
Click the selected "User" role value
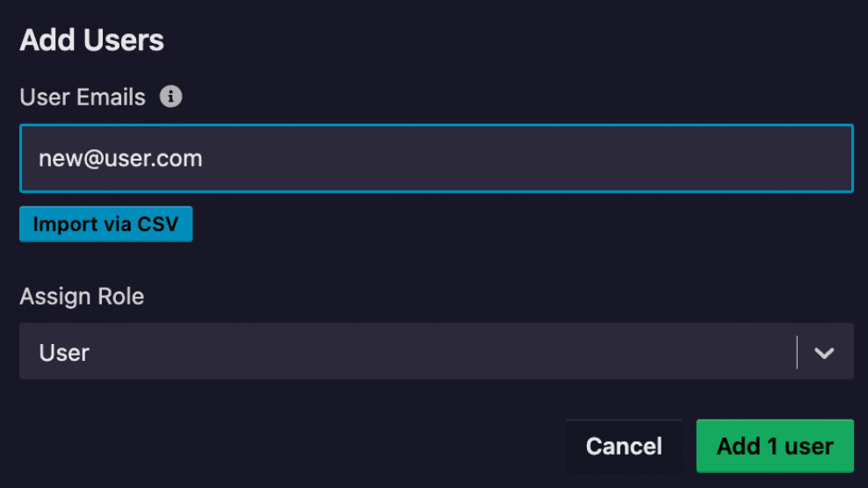click(65, 353)
